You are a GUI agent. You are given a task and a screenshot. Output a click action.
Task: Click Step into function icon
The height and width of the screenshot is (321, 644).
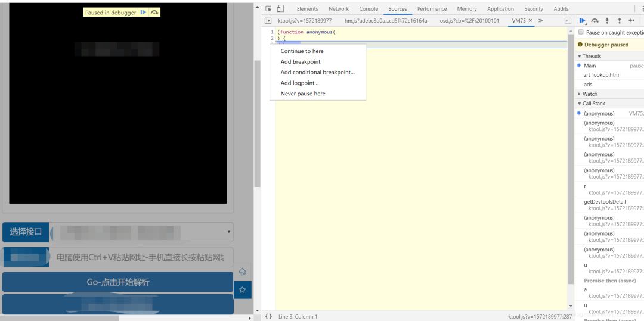point(607,21)
